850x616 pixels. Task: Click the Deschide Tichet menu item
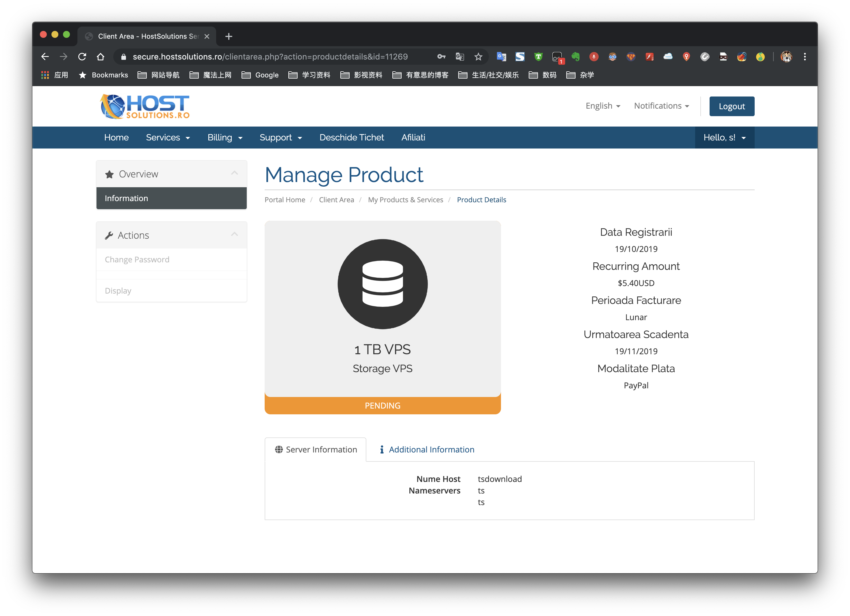click(352, 138)
